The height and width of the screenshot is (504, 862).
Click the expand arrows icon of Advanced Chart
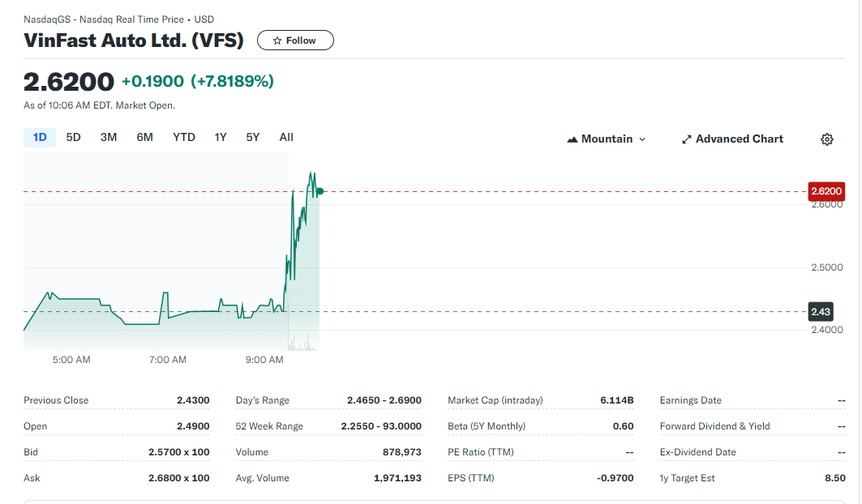tap(687, 139)
